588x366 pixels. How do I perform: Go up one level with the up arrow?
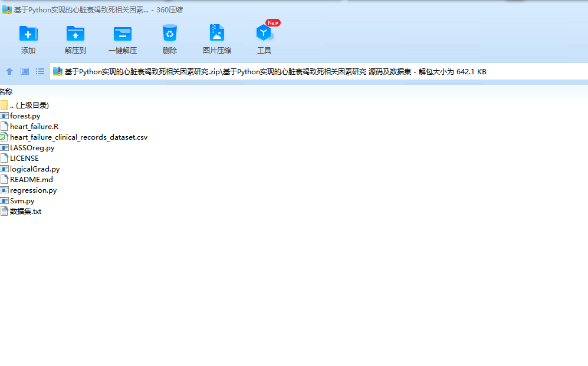tap(9, 71)
